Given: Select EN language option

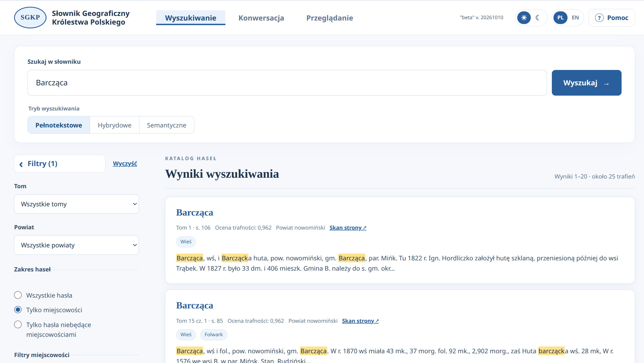Looking at the screenshot, I should pyautogui.click(x=575, y=18).
